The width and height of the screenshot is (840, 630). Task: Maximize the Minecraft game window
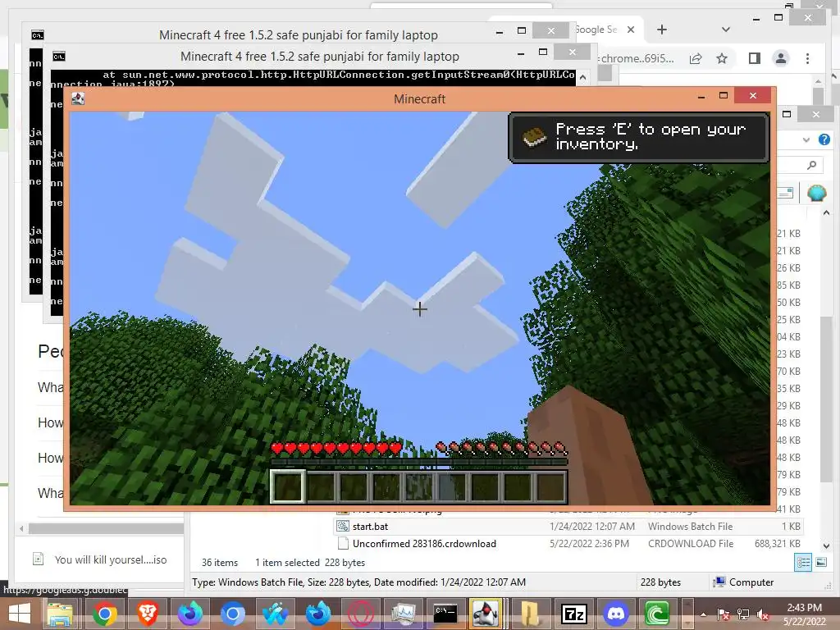click(724, 95)
